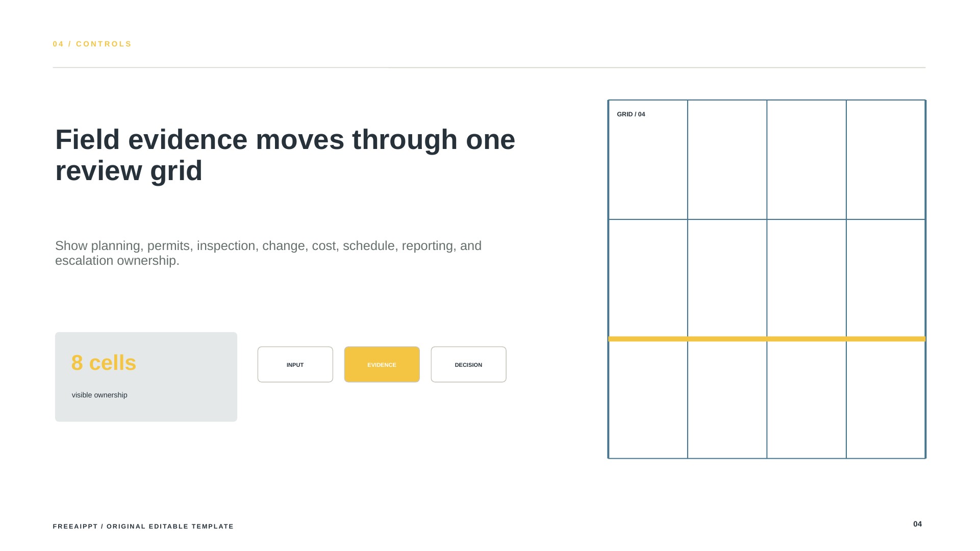
Task: Select the top-row second grid cell
Action: [727, 160]
